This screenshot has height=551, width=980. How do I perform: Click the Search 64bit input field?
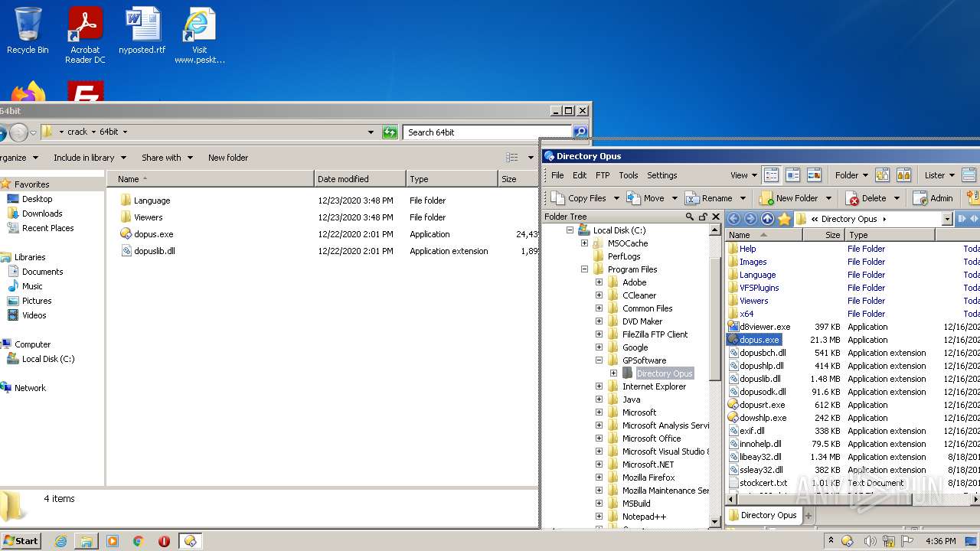[488, 132]
